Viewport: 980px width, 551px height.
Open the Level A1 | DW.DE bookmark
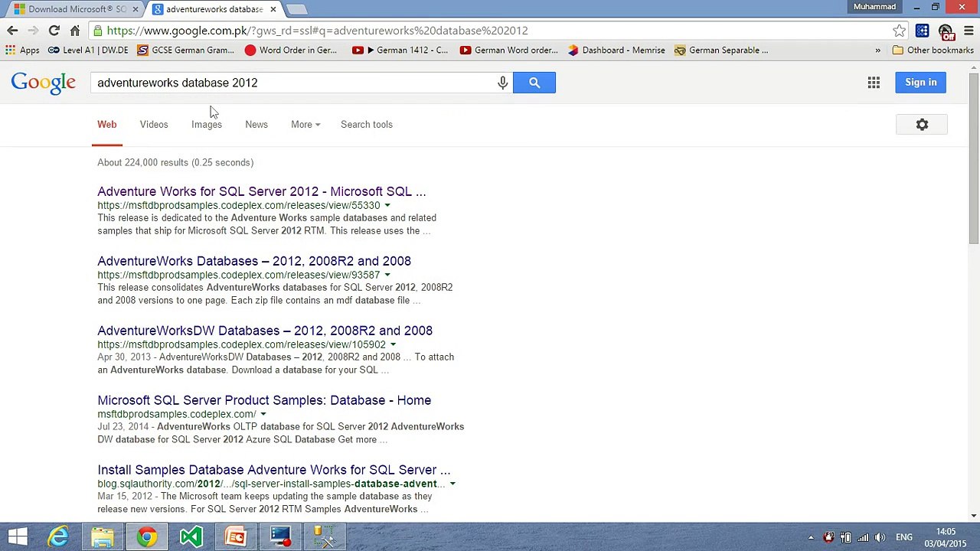[x=88, y=51]
